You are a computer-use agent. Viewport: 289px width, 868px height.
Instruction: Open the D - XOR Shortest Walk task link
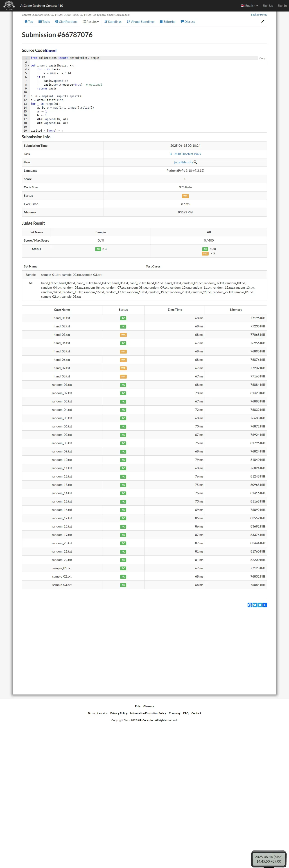[x=185, y=154]
